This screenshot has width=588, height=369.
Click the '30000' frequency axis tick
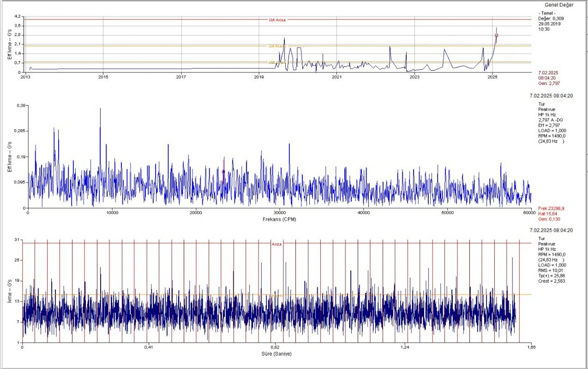279,213
